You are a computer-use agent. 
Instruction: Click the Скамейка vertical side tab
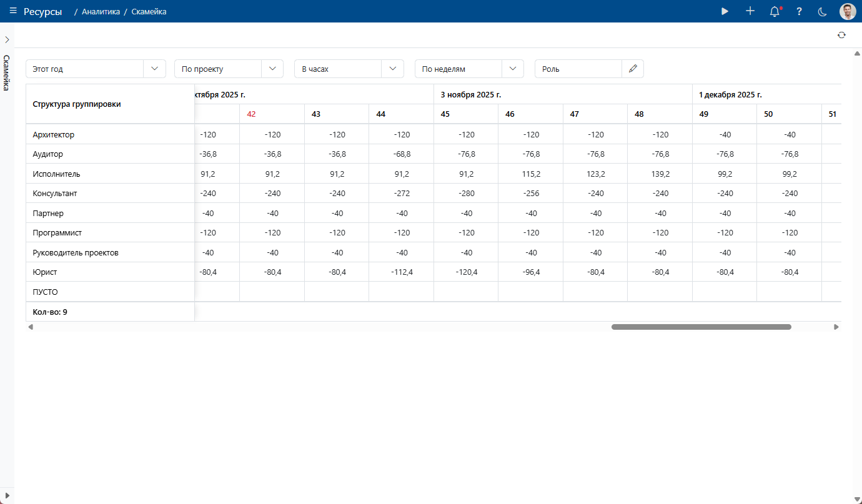(x=6, y=72)
